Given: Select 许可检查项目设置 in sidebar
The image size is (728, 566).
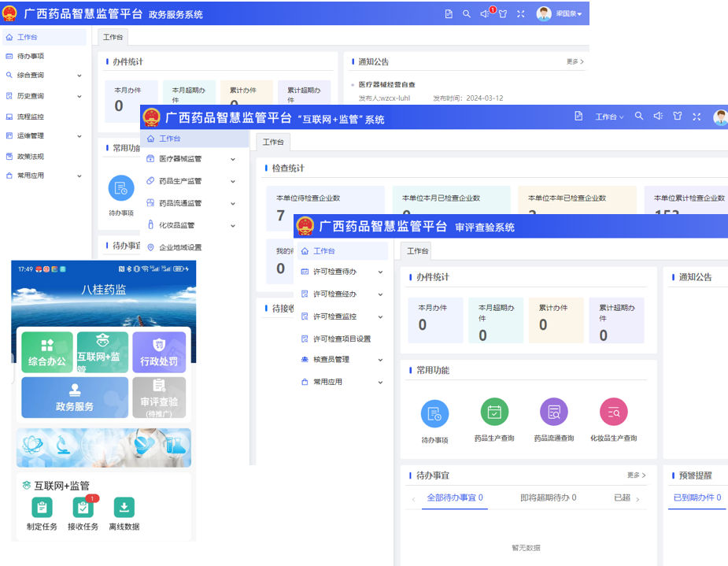Looking at the screenshot, I should 342,338.
